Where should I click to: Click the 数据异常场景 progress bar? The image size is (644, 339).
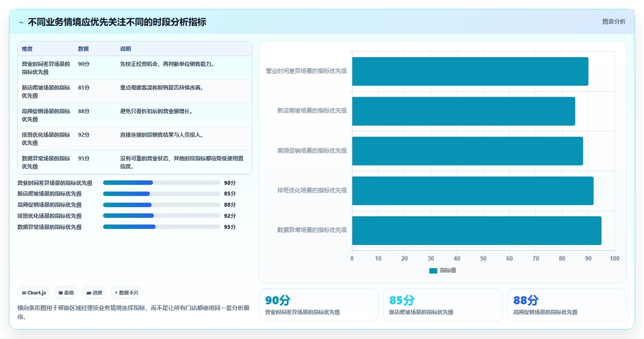(x=161, y=227)
